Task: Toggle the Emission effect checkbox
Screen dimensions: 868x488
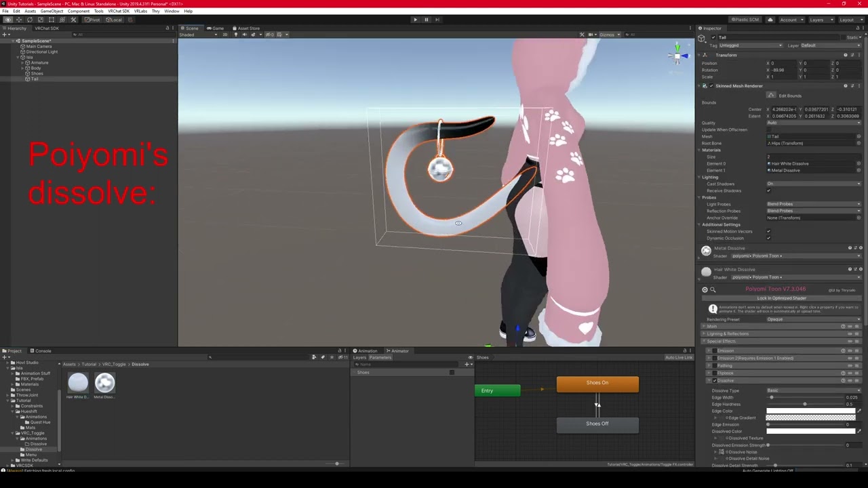Action: 715,350
